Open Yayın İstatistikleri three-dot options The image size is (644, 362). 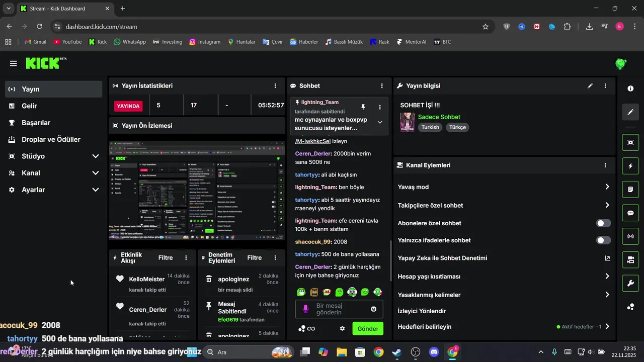[275, 86]
